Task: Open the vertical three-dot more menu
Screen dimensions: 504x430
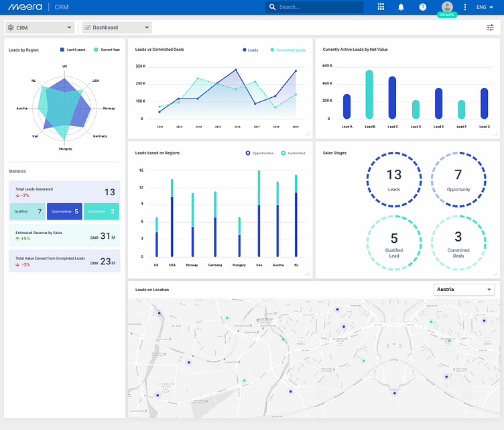Action: tap(465, 7)
